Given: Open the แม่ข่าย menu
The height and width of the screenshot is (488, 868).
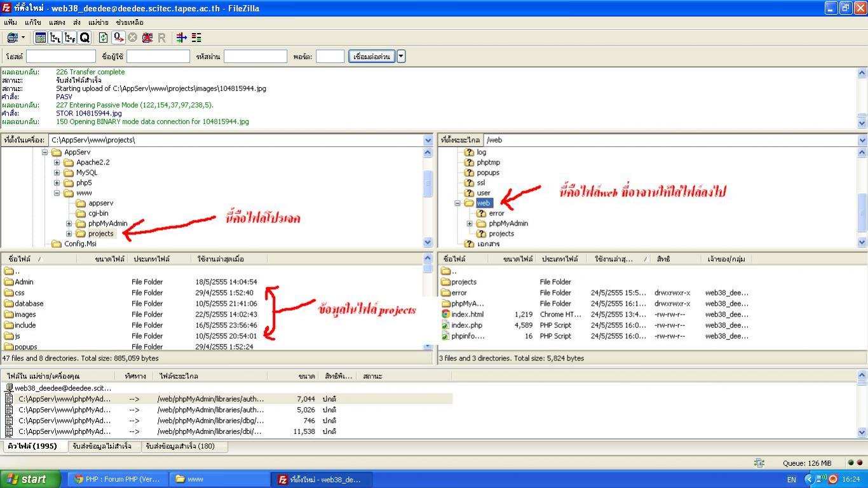Looking at the screenshot, I should pyautogui.click(x=98, y=22).
